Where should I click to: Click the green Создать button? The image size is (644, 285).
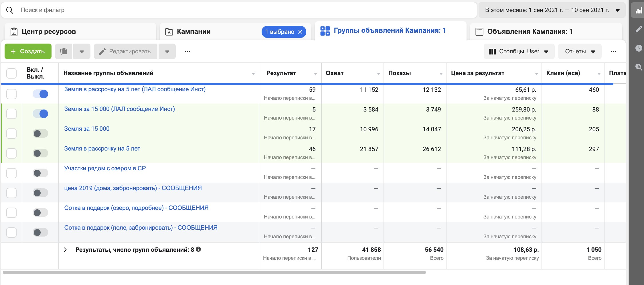coord(28,51)
